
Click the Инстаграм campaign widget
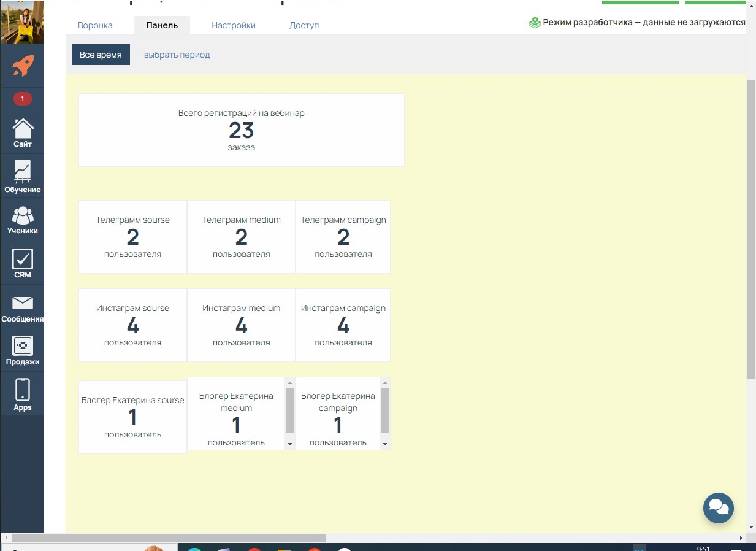343,325
